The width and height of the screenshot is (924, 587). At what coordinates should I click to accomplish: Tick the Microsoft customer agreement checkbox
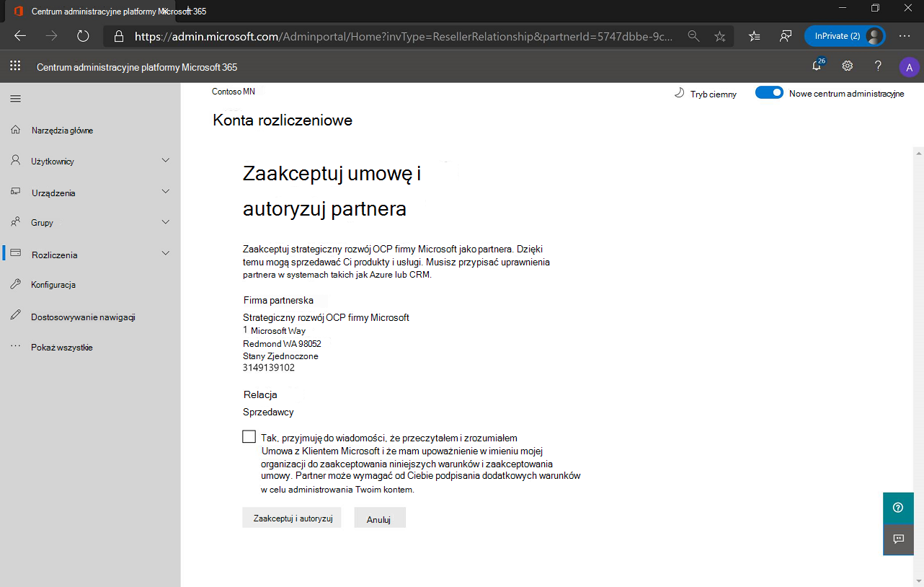pyautogui.click(x=249, y=437)
